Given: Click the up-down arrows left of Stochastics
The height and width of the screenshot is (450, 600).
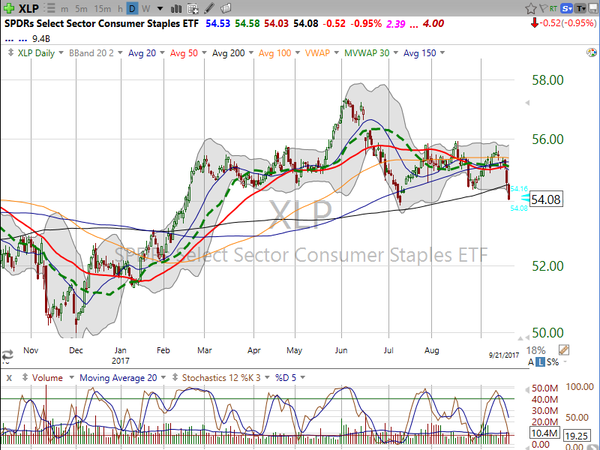Looking at the screenshot, I should 175,377.
